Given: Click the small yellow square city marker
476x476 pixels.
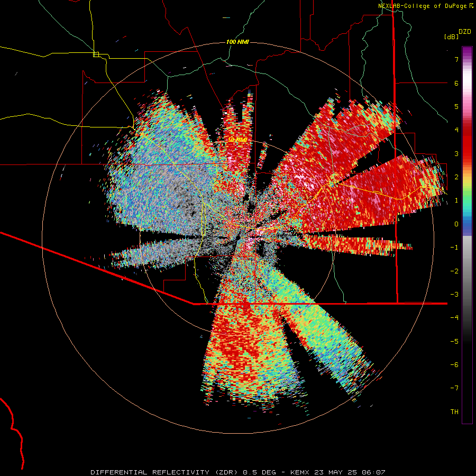Looking at the screenshot, I should (96, 54).
